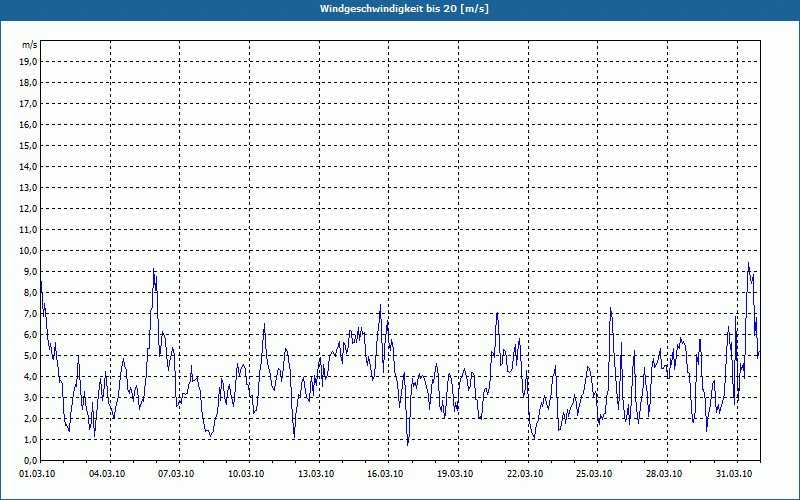Click the y-axis label 6,0
The image size is (800, 500).
tap(30, 334)
